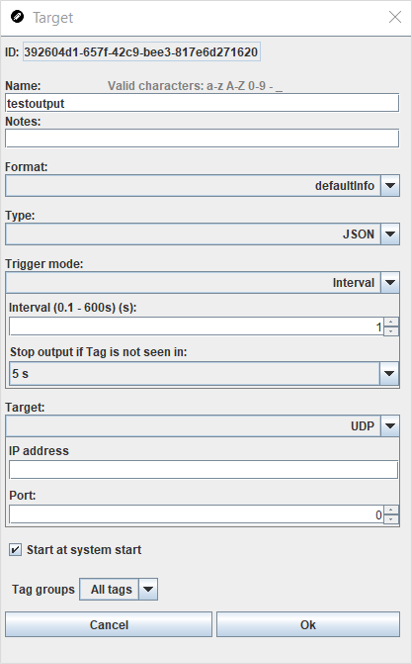Click the Cancel button
The width and height of the screenshot is (412, 664).
click(x=108, y=625)
